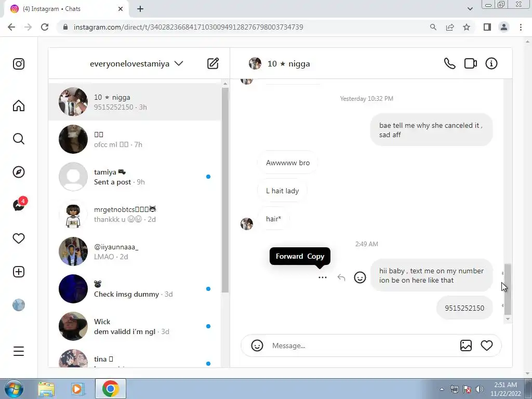The height and width of the screenshot is (399, 532).
Task: Open Explore compass icon
Action: (x=19, y=172)
